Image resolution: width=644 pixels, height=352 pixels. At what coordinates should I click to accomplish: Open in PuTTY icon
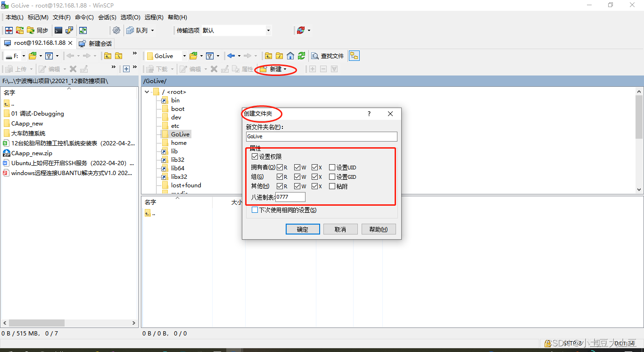(69, 30)
